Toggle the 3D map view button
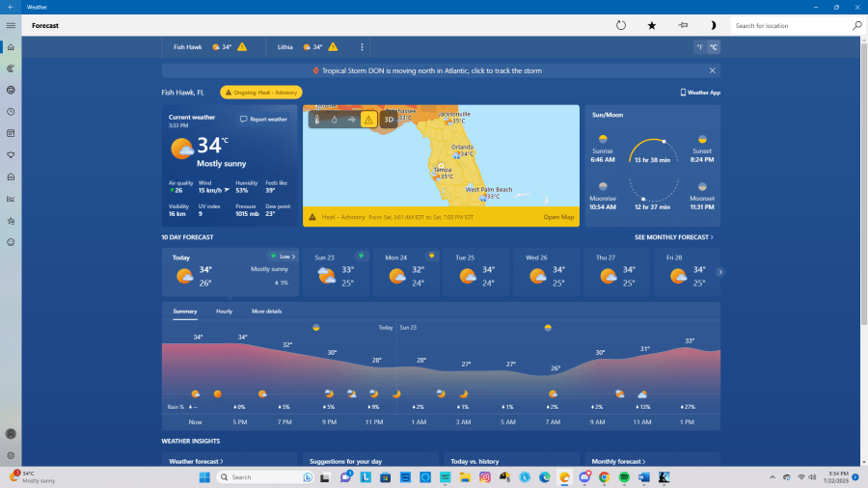This screenshot has width=868, height=488. pos(388,120)
